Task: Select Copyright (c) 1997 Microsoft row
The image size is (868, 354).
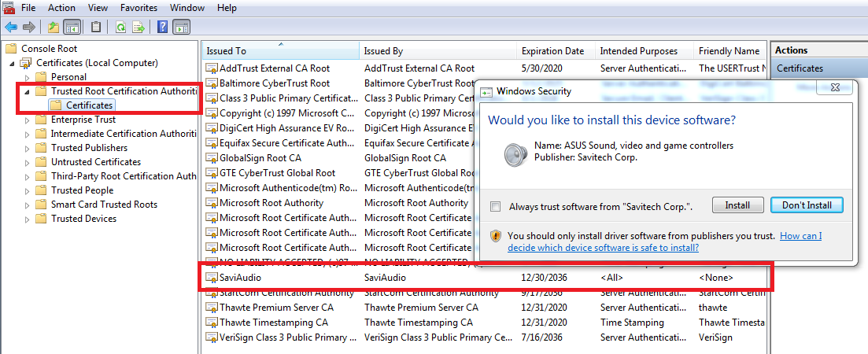Action: (338, 113)
